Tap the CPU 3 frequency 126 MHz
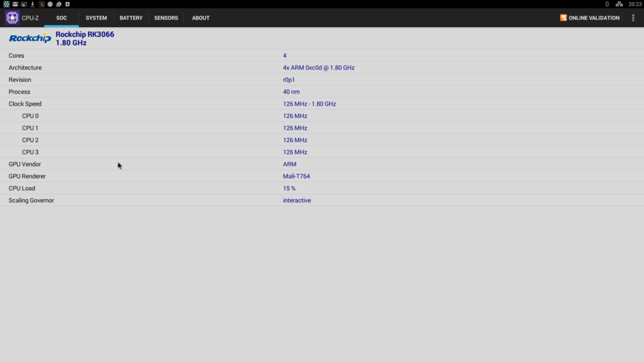Screen dimensions: 644x362 [295, 152]
